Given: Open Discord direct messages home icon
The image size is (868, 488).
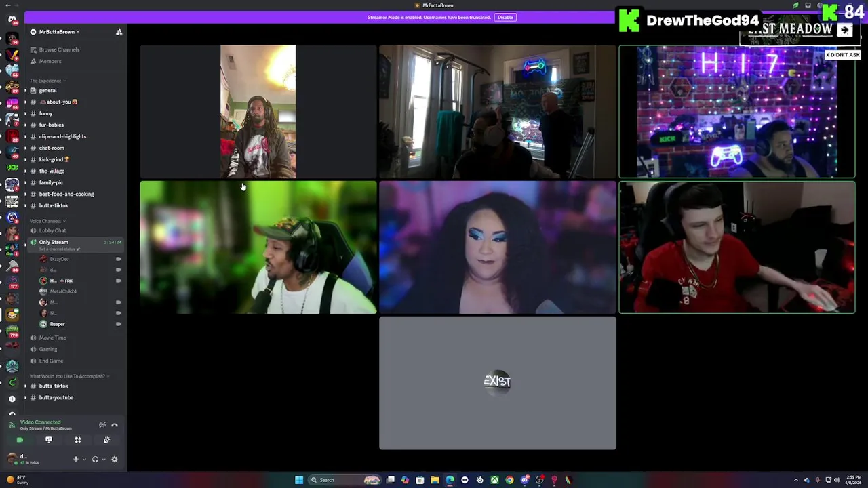Looking at the screenshot, I should pos(12,20).
